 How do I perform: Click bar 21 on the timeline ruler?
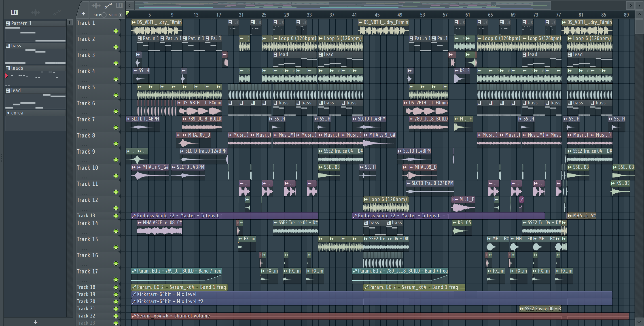(241, 15)
